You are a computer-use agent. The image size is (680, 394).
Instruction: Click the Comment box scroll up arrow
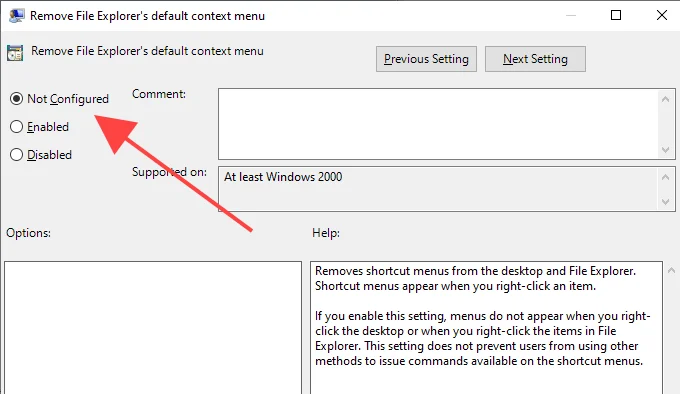pos(666,99)
